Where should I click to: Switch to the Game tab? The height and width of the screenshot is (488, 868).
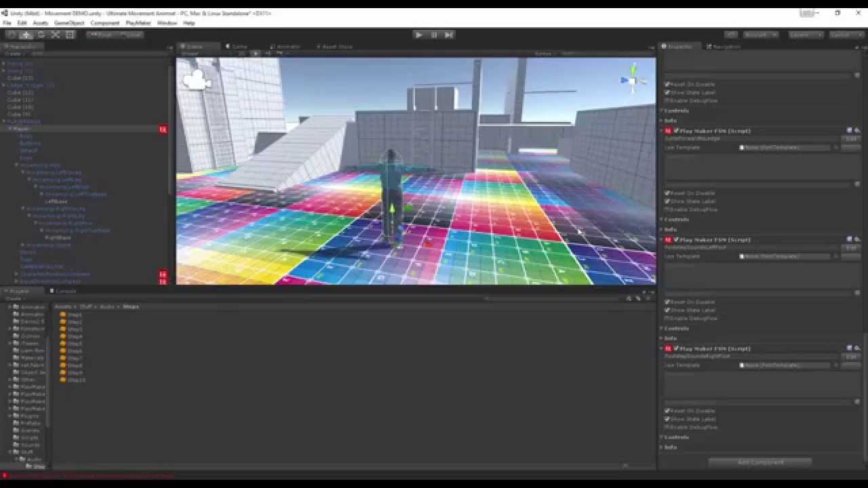click(x=237, y=47)
